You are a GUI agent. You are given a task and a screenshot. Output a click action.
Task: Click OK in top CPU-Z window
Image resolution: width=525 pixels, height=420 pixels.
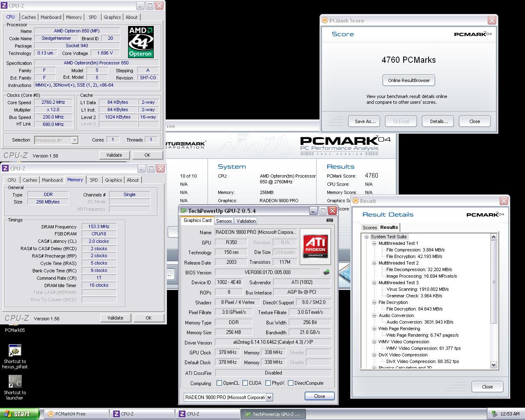tap(147, 155)
